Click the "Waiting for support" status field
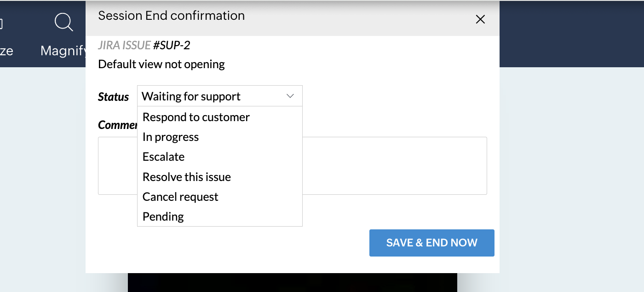This screenshot has width=644, height=292. coord(191,96)
